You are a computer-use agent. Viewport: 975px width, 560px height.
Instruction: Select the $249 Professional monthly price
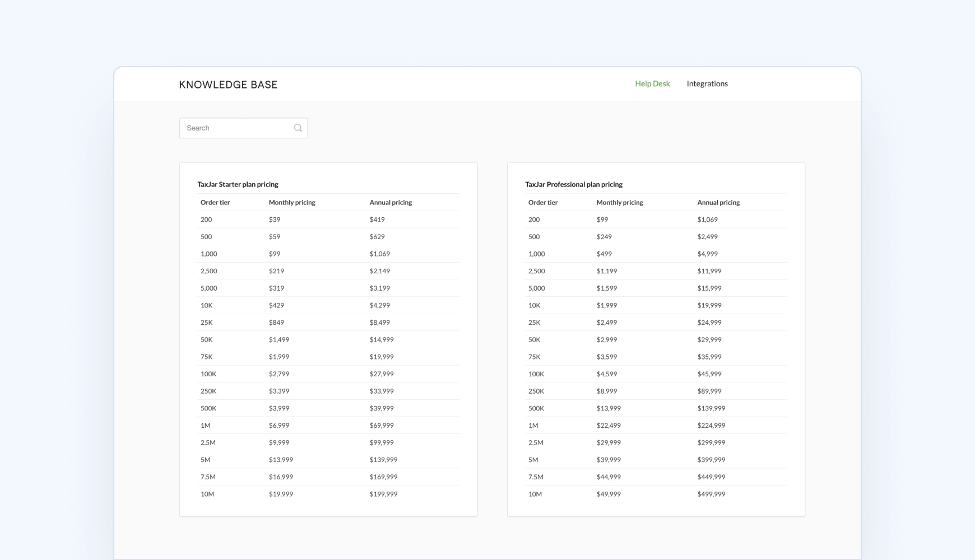(604, 237)
